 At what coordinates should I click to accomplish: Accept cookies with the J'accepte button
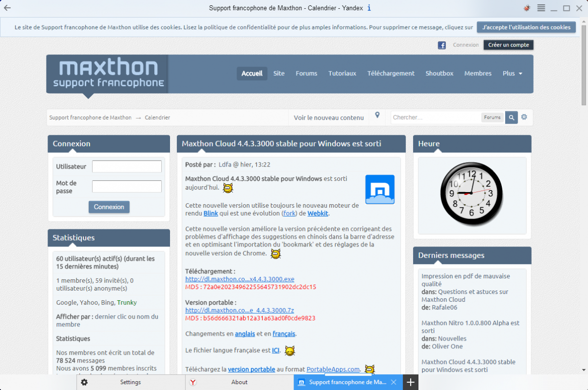pyautogui.click(x=526, y=27)
